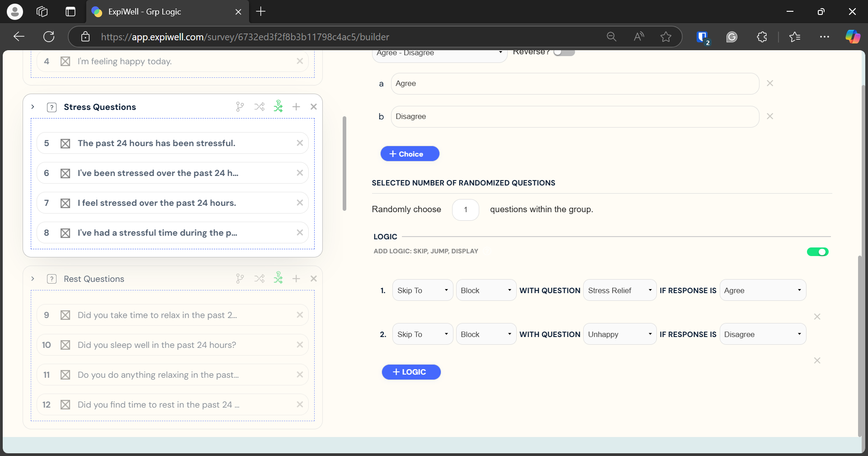
Task: Edit choice a Agree text field
Action: click(x=575, y=84)
